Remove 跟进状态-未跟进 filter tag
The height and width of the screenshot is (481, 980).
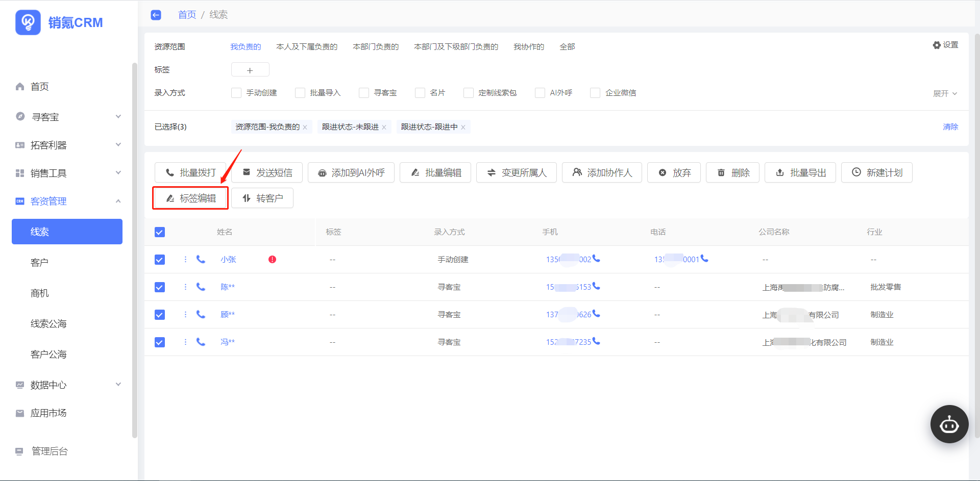point(384,128)
